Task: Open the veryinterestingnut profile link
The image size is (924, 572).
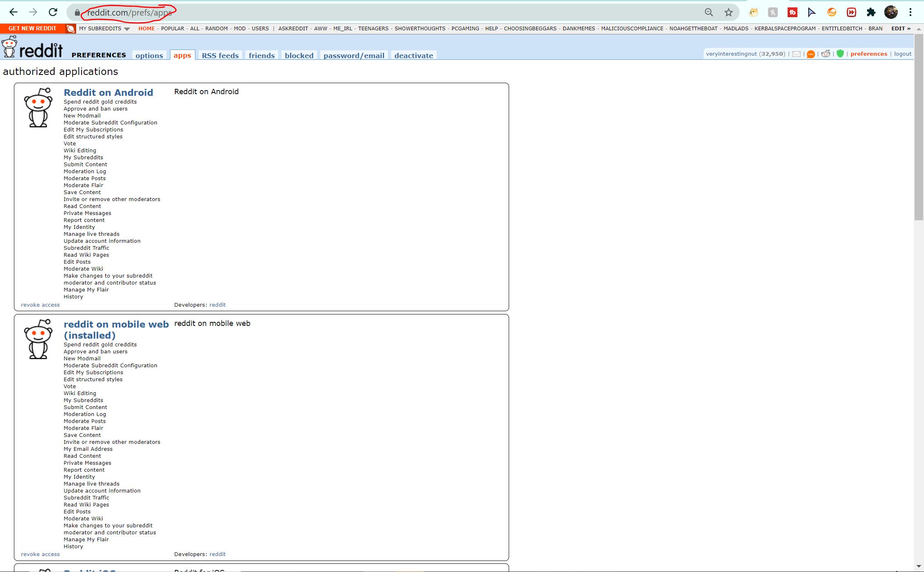Action: tap(731, 54)
